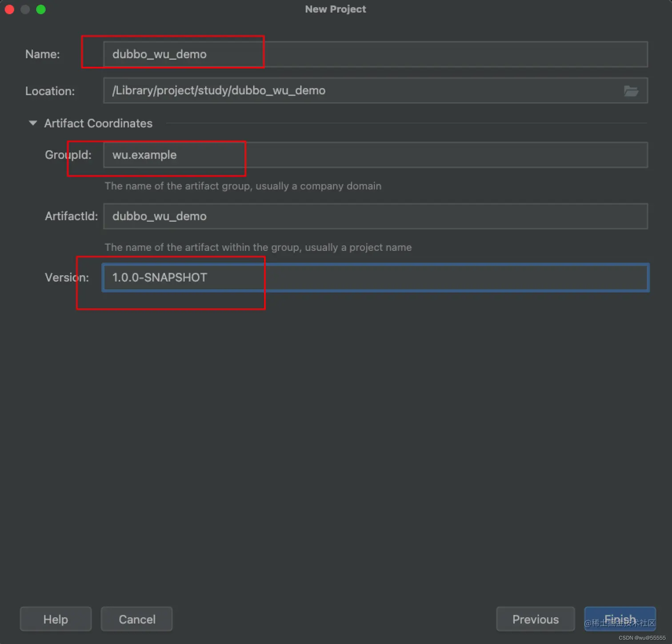Image resolution: width=672 pixels, height=644 pixels.
Task: Click inside the Location path field
Action: coord(375,91)
